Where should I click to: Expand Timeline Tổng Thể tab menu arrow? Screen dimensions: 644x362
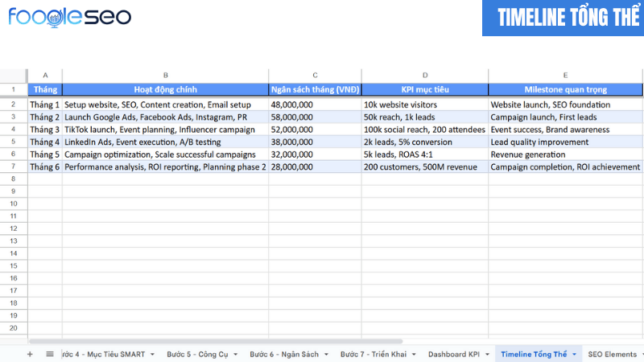click(x=574, y=355)
